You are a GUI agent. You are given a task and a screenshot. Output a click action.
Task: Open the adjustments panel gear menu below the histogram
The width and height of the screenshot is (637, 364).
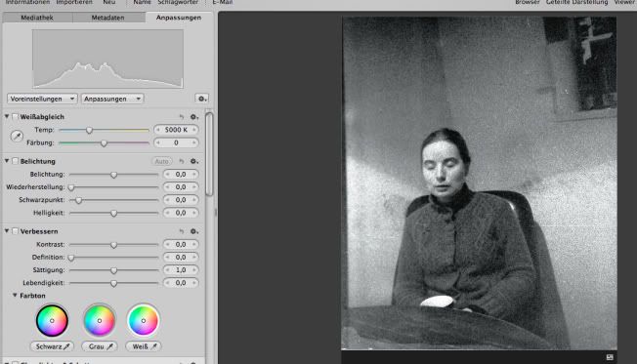point(201,99)
